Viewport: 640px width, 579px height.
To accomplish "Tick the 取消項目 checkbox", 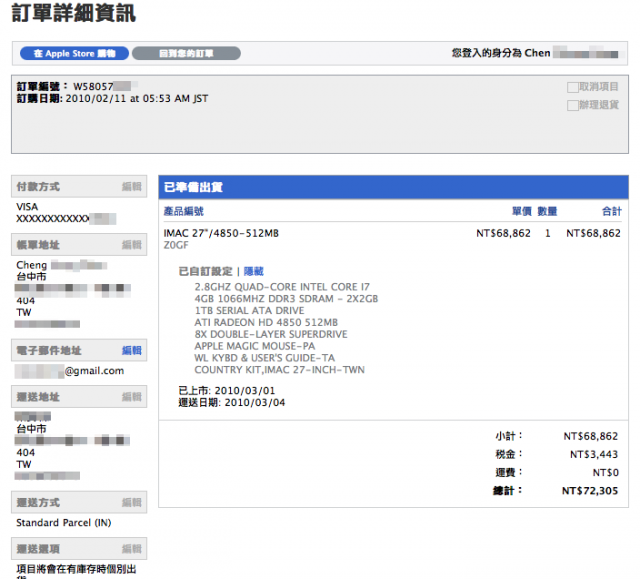I will 573,87.
